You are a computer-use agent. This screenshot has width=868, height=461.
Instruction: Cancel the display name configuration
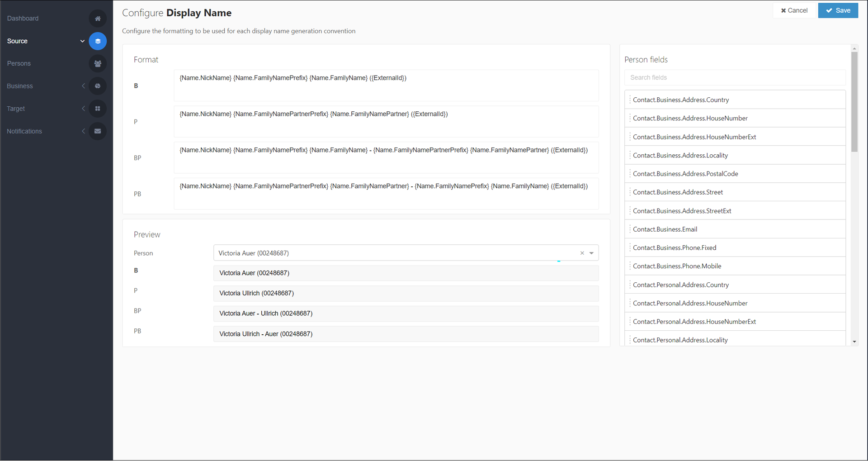click(x=794, y=10)
